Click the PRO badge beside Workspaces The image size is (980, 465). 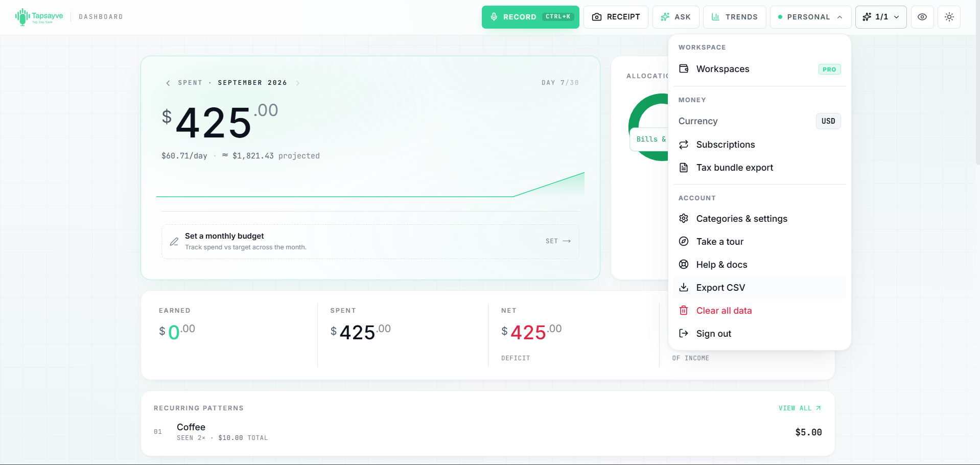pyautogui.click(x=829, y=69)
